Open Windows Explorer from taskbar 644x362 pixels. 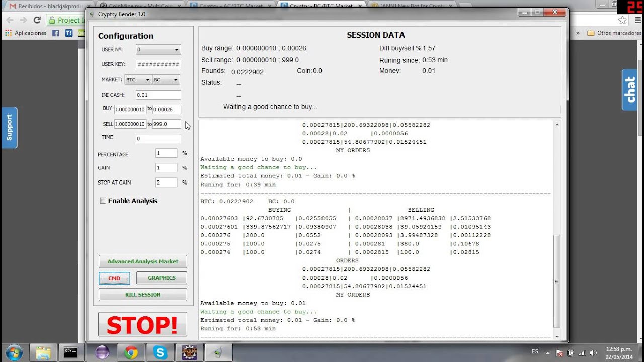(44, 352)
